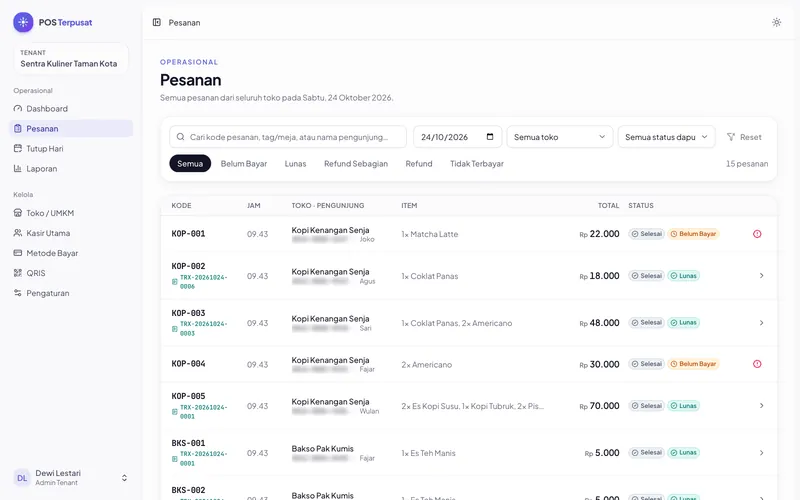
Task: Open KOP-002 details via row chevron
Action: (x=761, y=276)
